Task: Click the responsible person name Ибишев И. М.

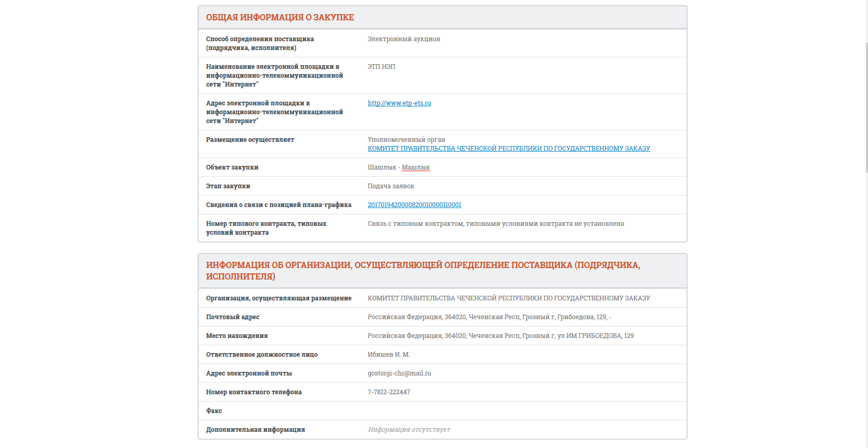Action: coord(388,355)
